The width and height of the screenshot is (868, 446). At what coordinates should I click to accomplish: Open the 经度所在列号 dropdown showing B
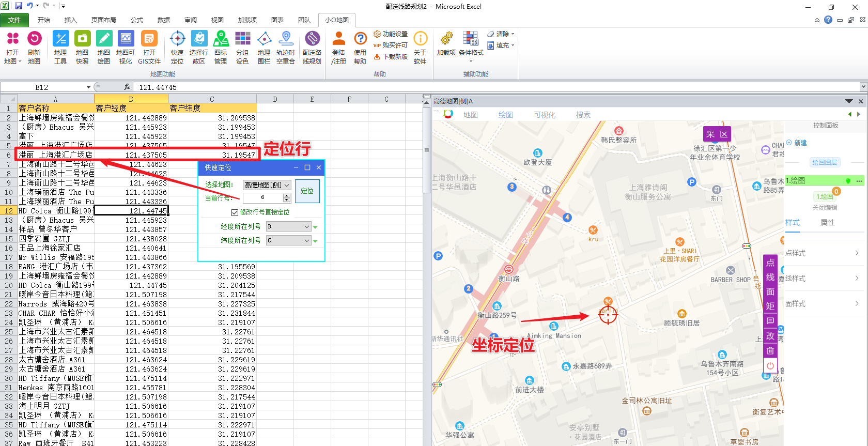pos(289,226)
